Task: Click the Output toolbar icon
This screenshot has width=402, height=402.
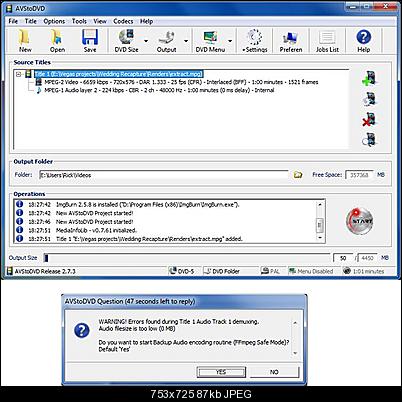Action: click(x=166, y=41)
